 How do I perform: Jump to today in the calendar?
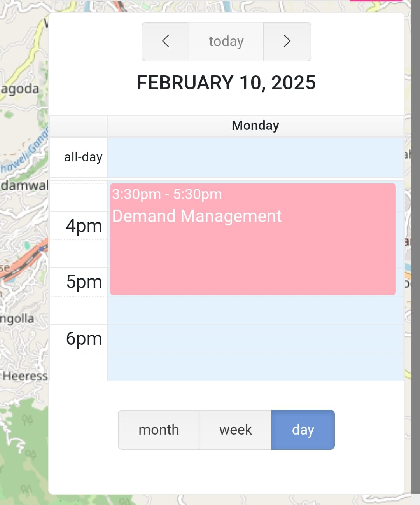(x=226, y=41)
